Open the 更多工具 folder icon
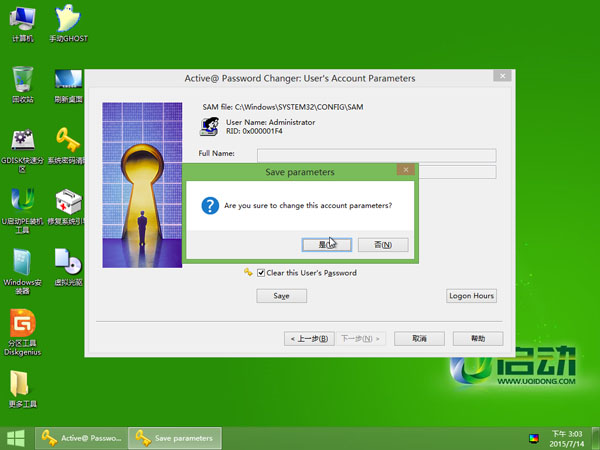 [x=23, y=389]
